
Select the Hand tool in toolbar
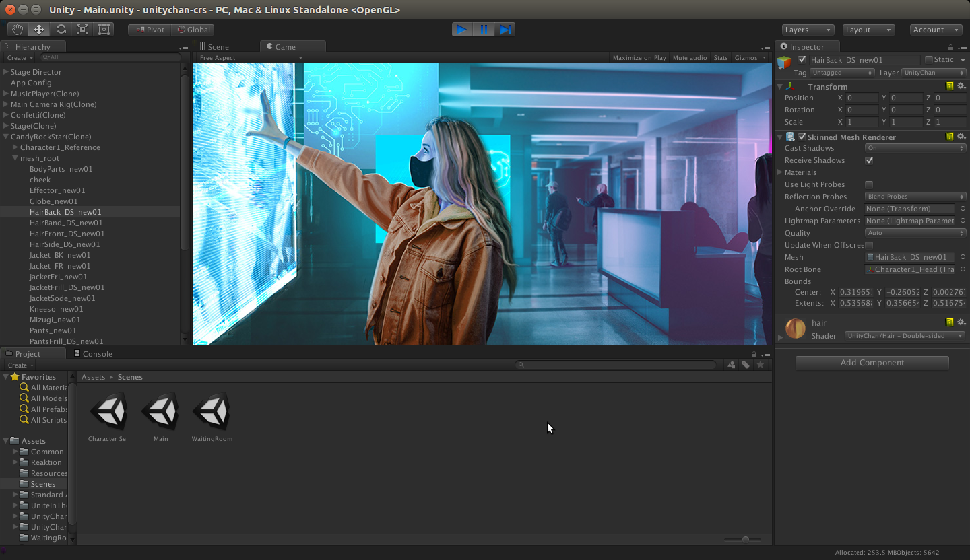point(18,29)
